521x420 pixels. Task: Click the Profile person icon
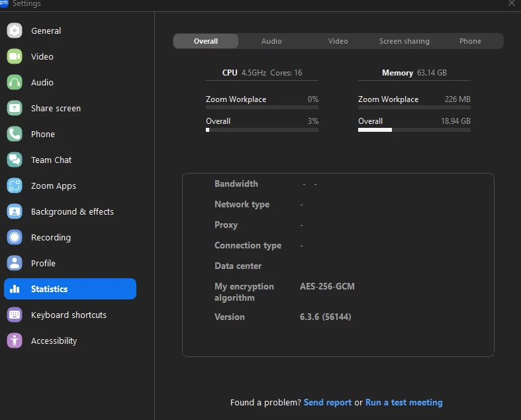click(x=15, y=263)
